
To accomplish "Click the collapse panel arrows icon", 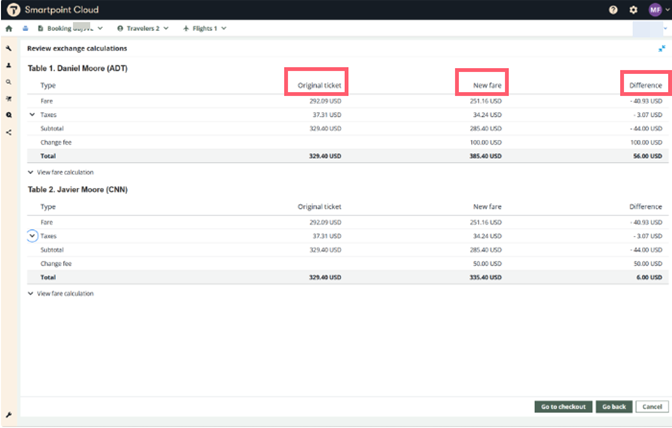I will click(661, 48).
